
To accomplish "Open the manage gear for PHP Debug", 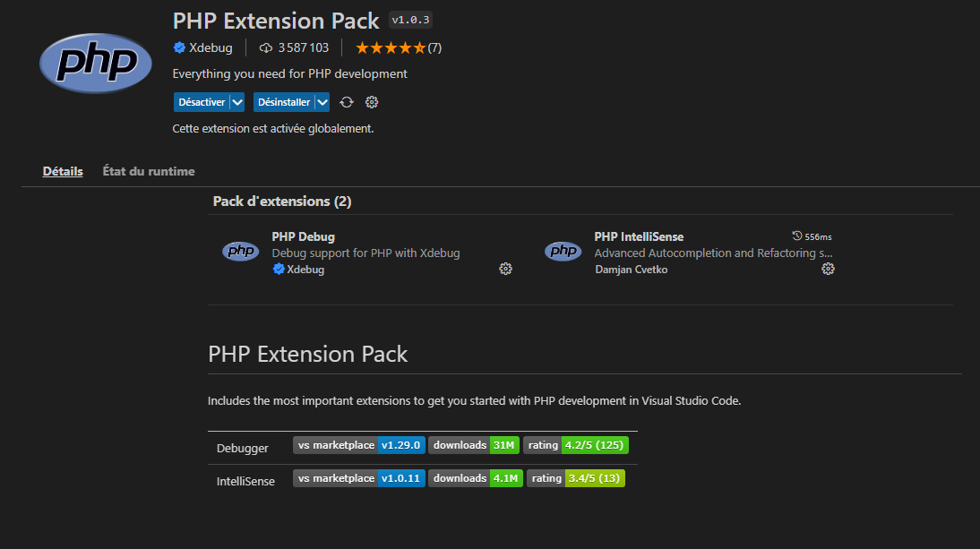I will (x=505, y=268).
